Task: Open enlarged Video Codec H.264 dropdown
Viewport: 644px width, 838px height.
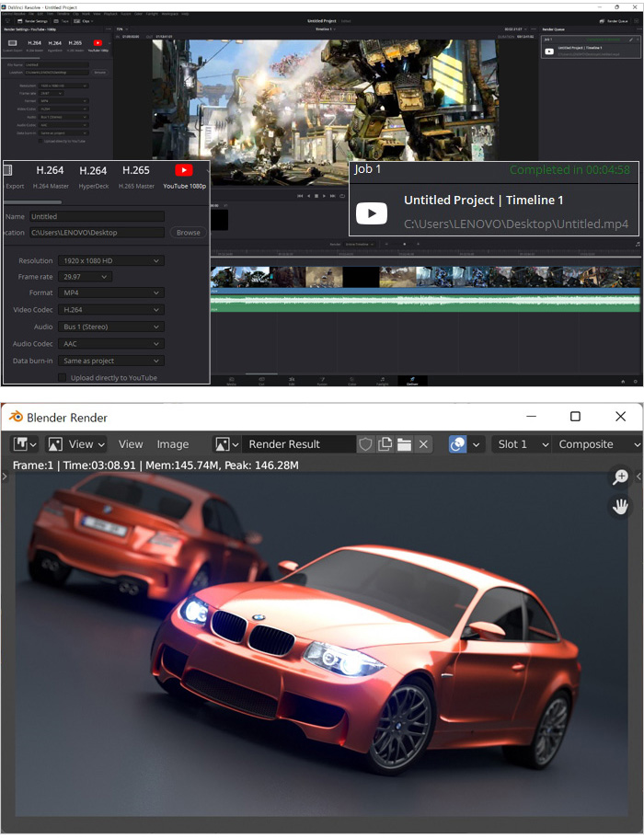Action: (x=111, y=310)
